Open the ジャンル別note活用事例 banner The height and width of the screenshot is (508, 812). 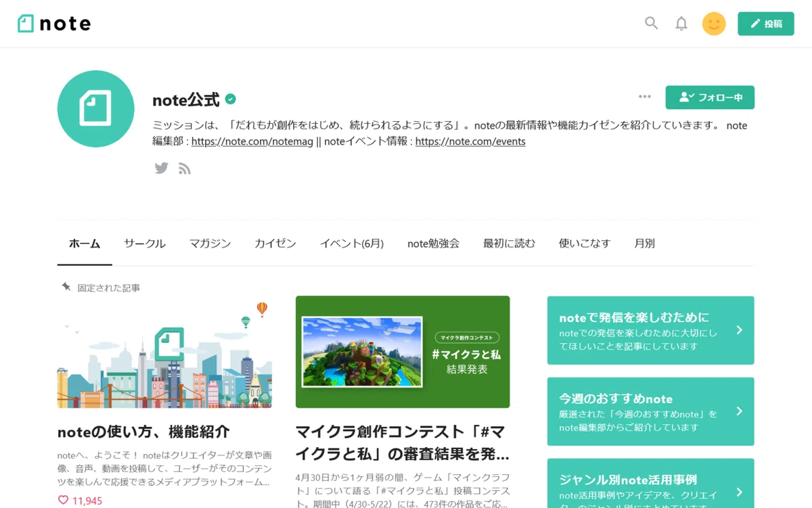[x=650, y=483]
